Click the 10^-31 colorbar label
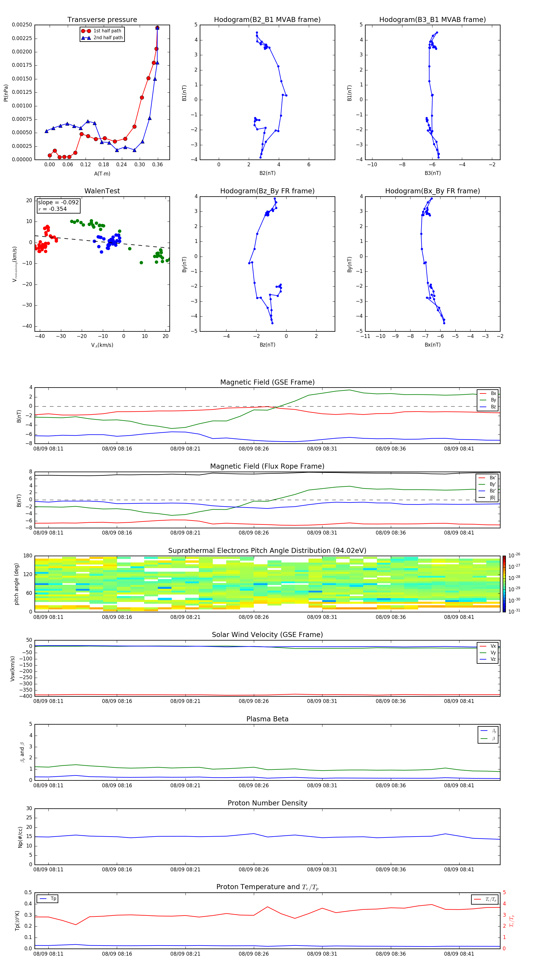 pos(514,611)
